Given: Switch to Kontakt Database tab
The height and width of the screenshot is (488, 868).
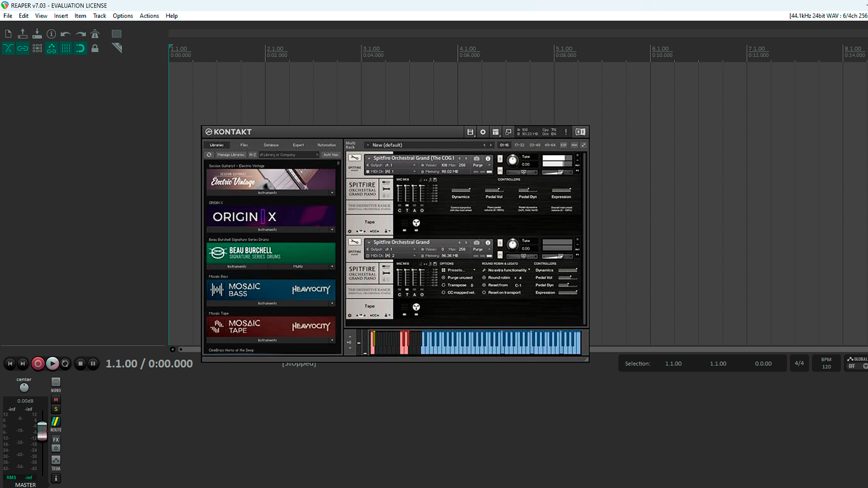Looking at the screenshot, I should coord(271,145).
